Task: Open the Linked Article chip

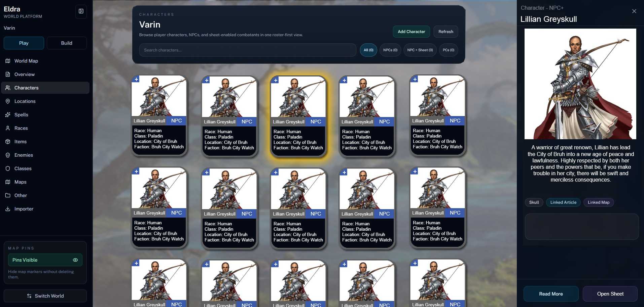Action: pyautogui.click(x=563, y=202)
